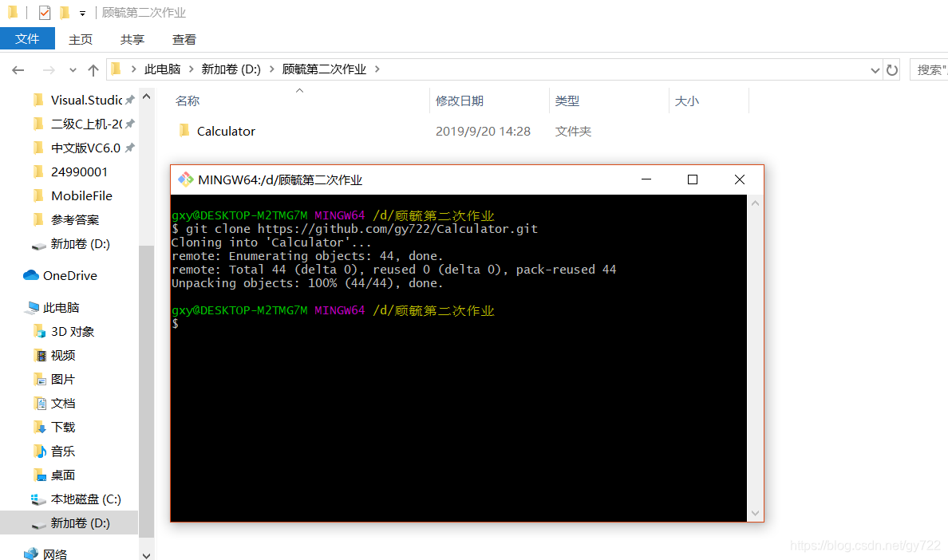Screen dimensions: 948x560
Task: Expand chevron after 顾毓第二次作业 in breadcrumb
Action: point(377,69)
